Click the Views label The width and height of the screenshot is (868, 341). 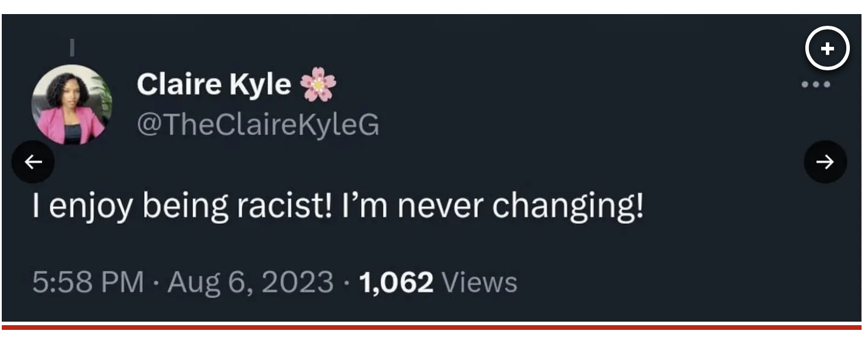coord(480,282)
